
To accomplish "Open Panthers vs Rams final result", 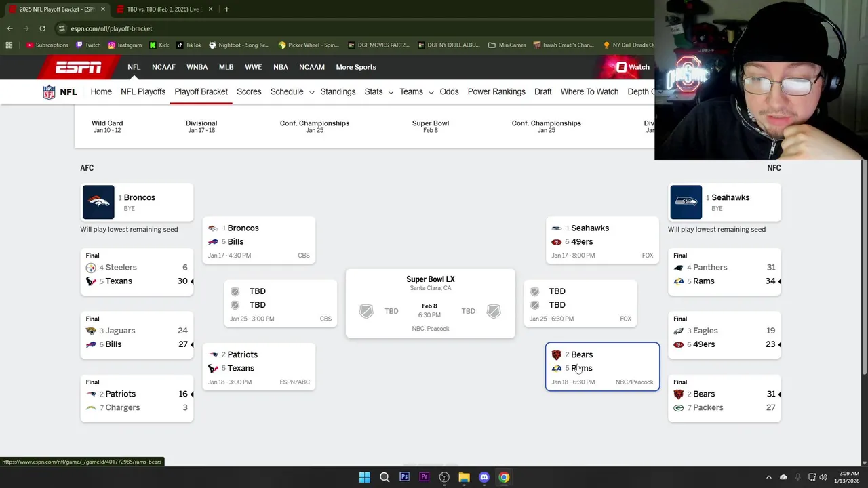I will [724, 272].
